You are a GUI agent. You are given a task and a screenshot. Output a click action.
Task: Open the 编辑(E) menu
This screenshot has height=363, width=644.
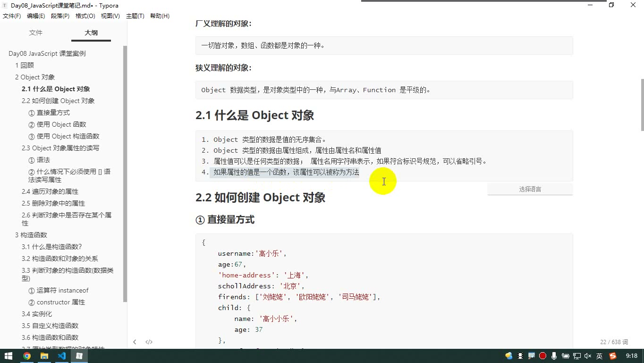(36, 16)
